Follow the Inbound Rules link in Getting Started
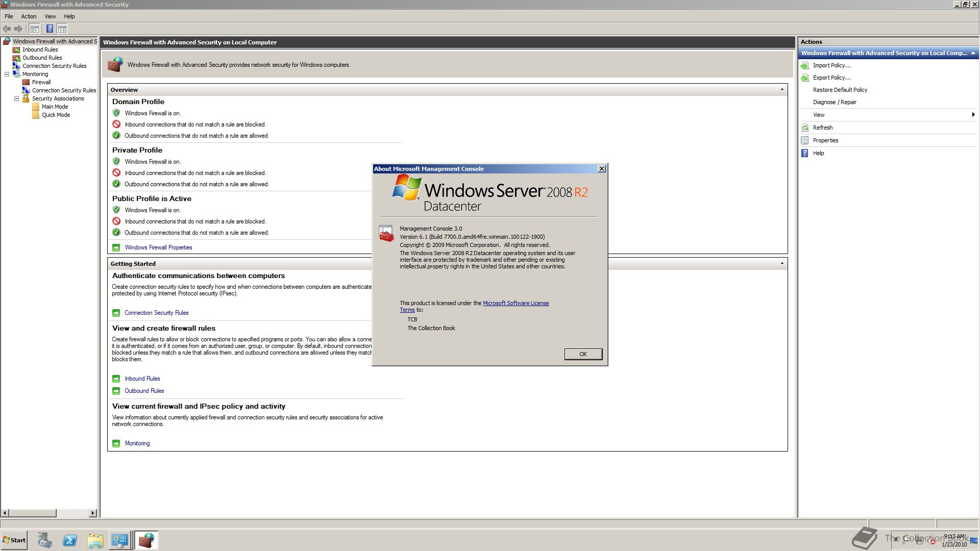Image resolution: width=980 pixels, height=551 pixels. pyautogui.click(x=142, y=379)
